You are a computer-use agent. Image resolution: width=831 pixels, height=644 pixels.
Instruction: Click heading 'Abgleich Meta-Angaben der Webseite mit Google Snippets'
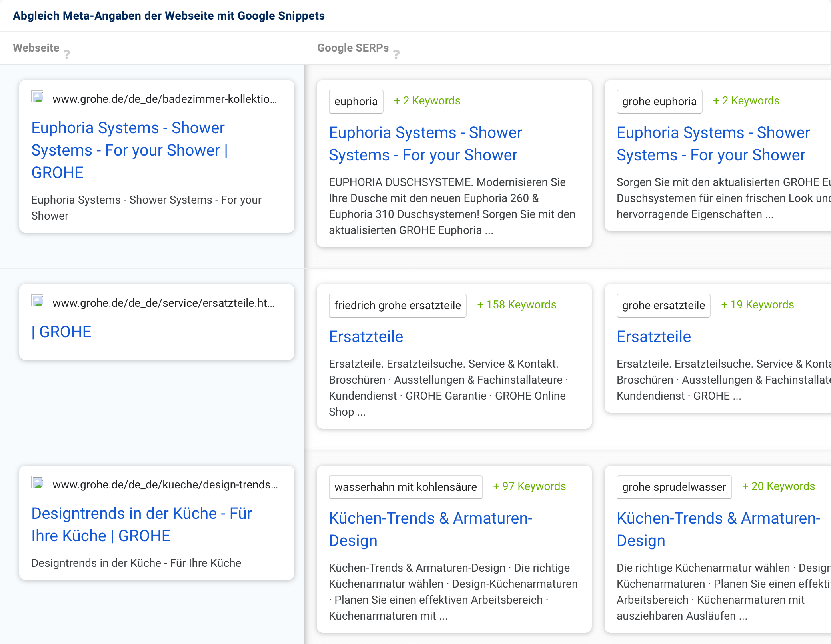[169, 16]
